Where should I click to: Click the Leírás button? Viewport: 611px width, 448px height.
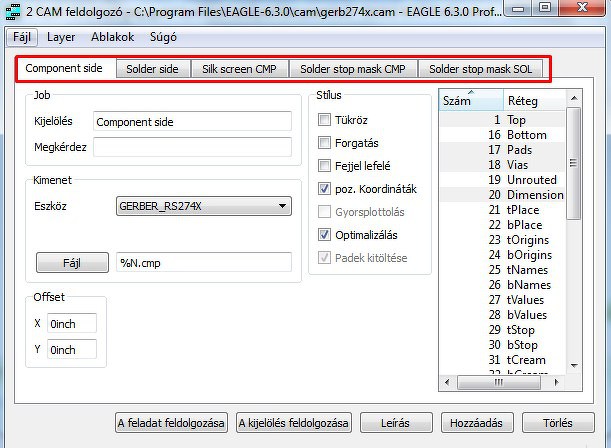(396, 423)
